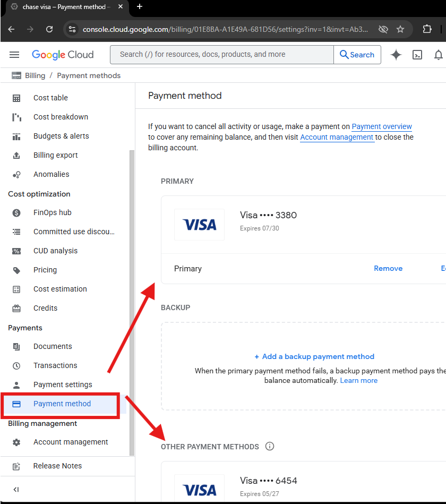Click info icon beside Other Payment Methods
Image resolution: width=446 pixels, height=504 pixels.
click(x=270, y=446)
